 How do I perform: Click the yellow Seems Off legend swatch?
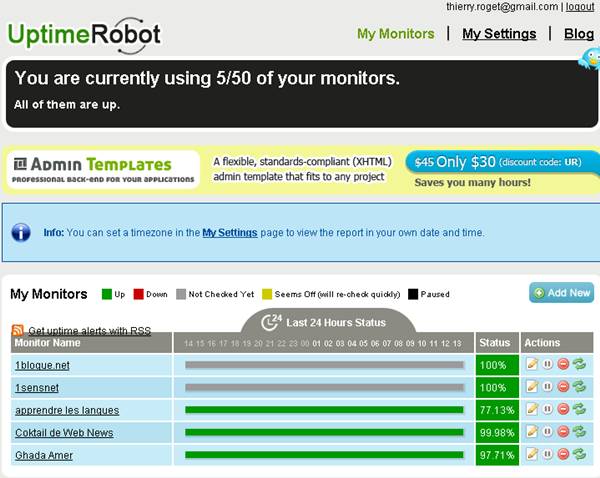pyautogui.click(x=267, y=294)
